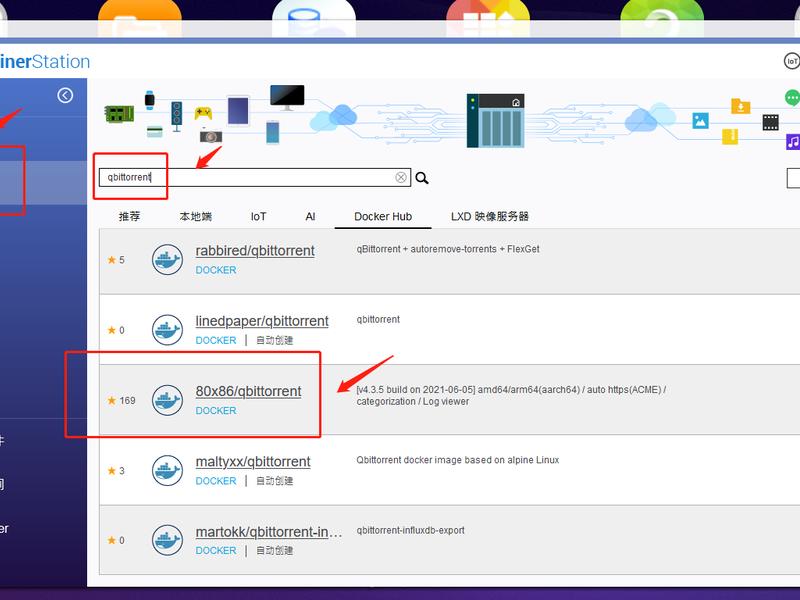Screen dimensions: 800x600
Task: Clear the search box with the X icon
Action: coord(401,177)
